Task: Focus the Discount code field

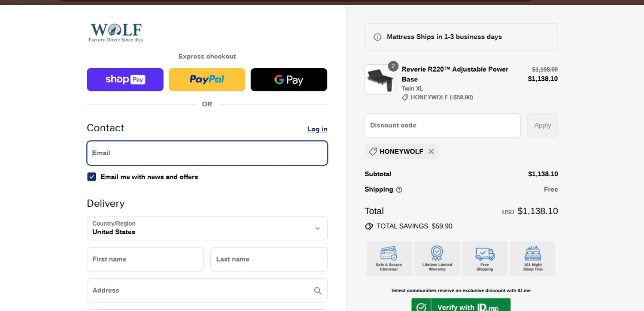Action: (443, 125)
